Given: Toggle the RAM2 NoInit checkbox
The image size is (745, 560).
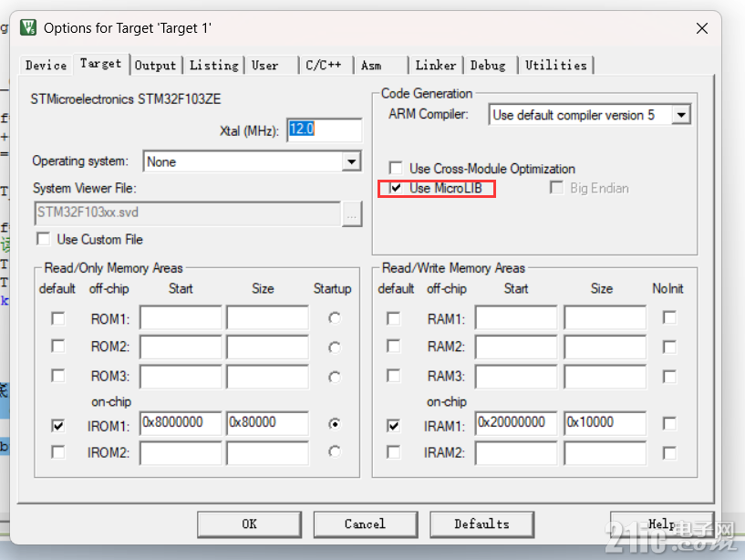Looking at the screenshot, I should click(x=669, y=347).
